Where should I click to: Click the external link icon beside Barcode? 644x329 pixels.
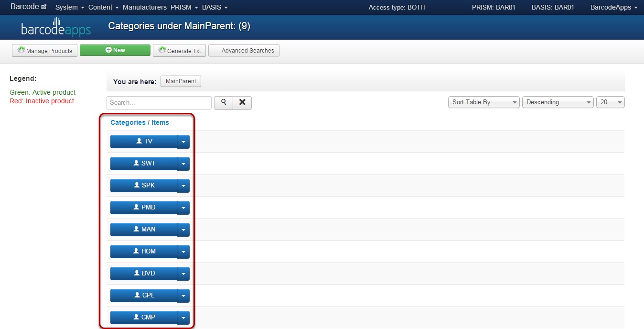pyautogui.click(x=44, y=7)
